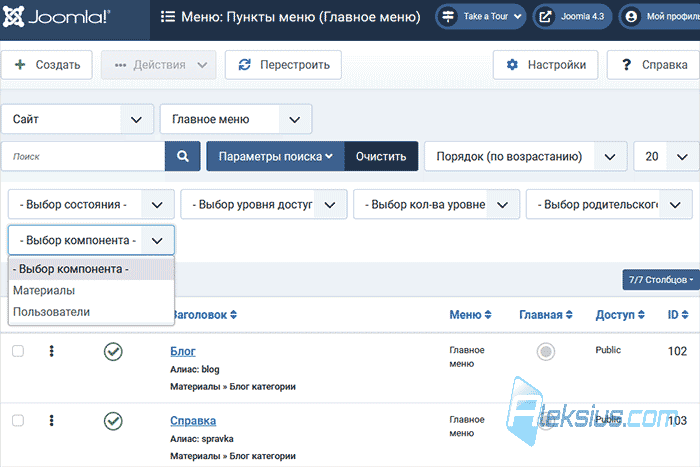Click the menu list icon beside the page title

click(x=168, y=17)
